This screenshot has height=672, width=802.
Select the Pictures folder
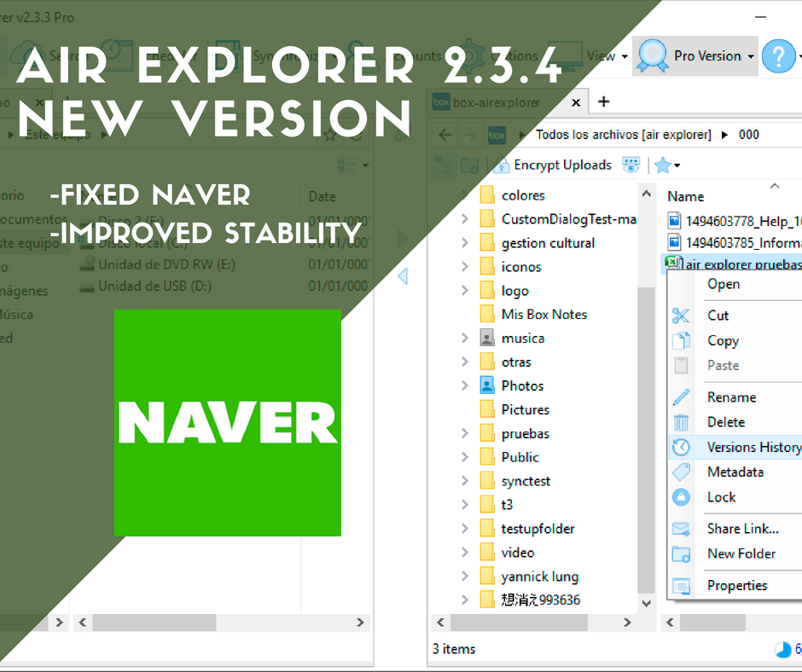tap(526, 409)
